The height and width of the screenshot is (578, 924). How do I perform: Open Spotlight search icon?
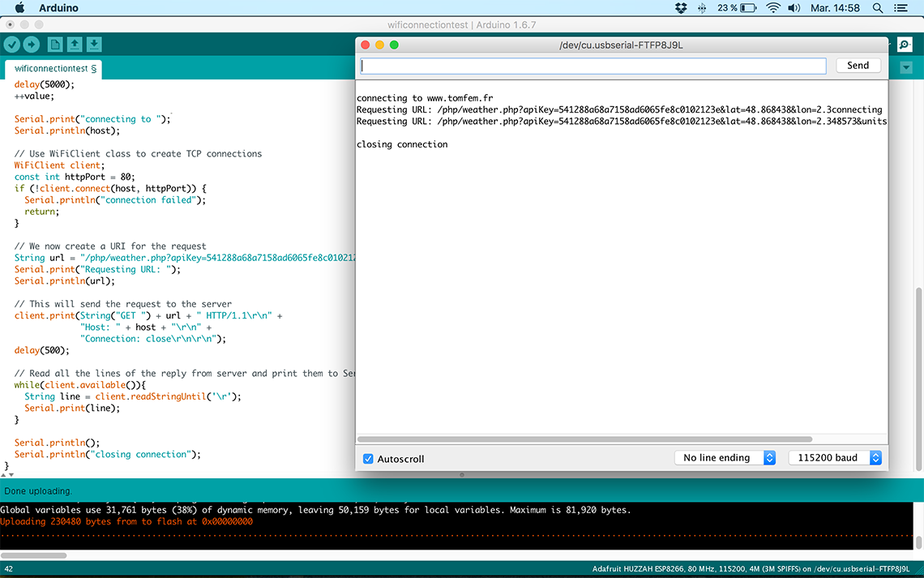point(878,7)
